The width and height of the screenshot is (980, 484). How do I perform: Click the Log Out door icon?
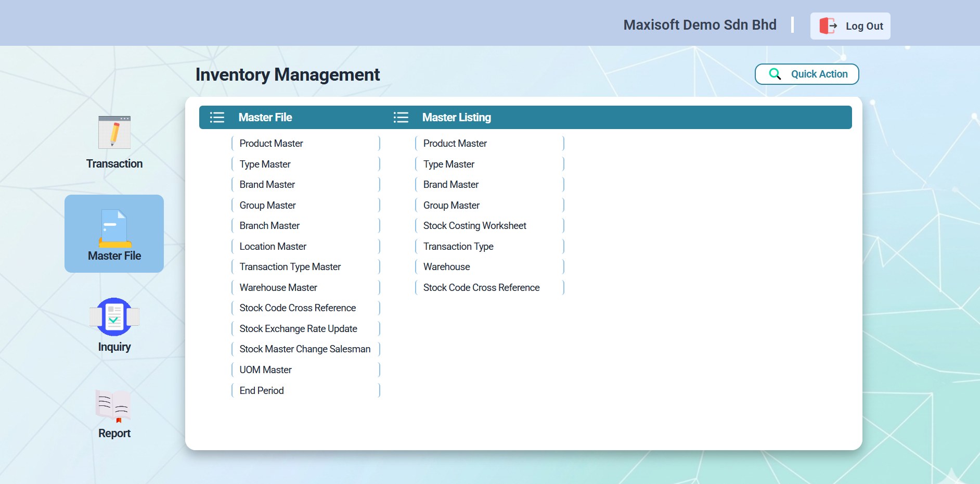[x=828, y=26]
